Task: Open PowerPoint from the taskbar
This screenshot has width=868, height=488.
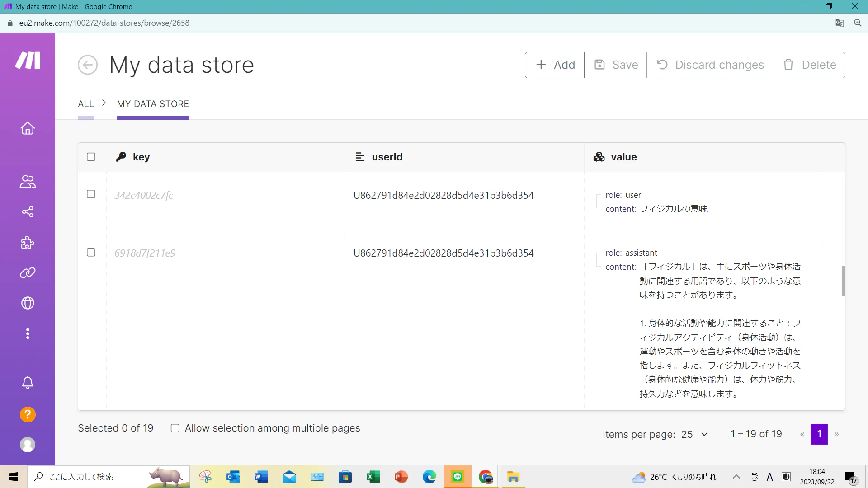Action: click(x=401, y=477)
